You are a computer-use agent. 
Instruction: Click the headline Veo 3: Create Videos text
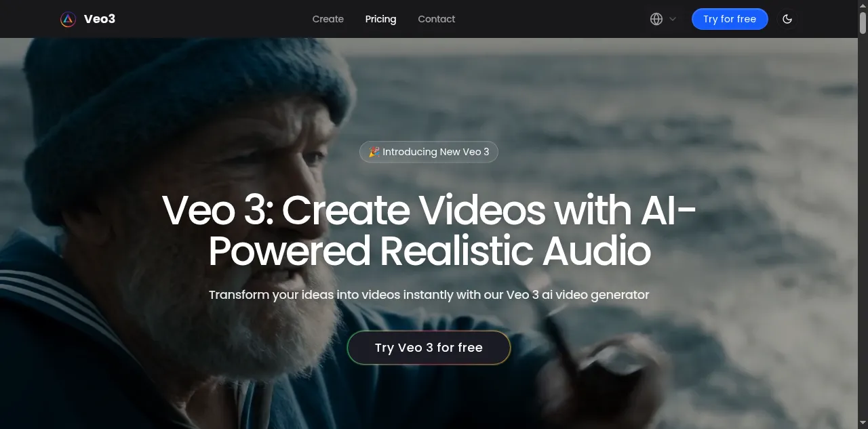(x=429, y=230)
